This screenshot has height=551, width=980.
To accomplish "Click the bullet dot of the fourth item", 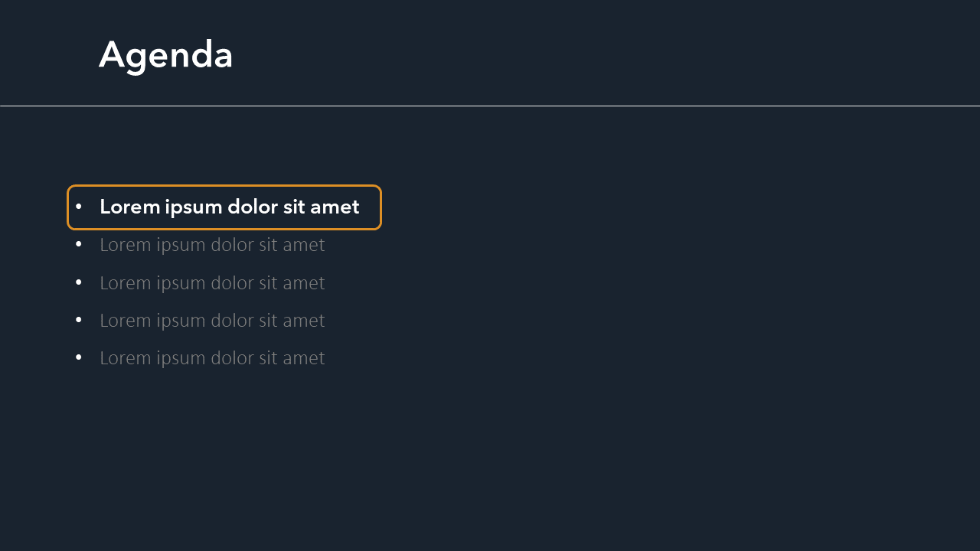I will (x=79, y=320).
